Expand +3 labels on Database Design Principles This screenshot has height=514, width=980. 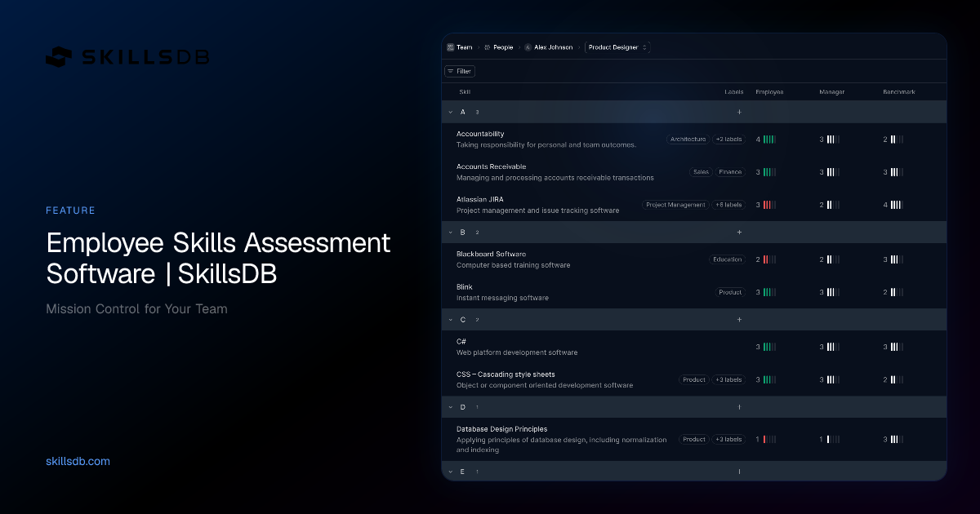[x=728, y=439]
